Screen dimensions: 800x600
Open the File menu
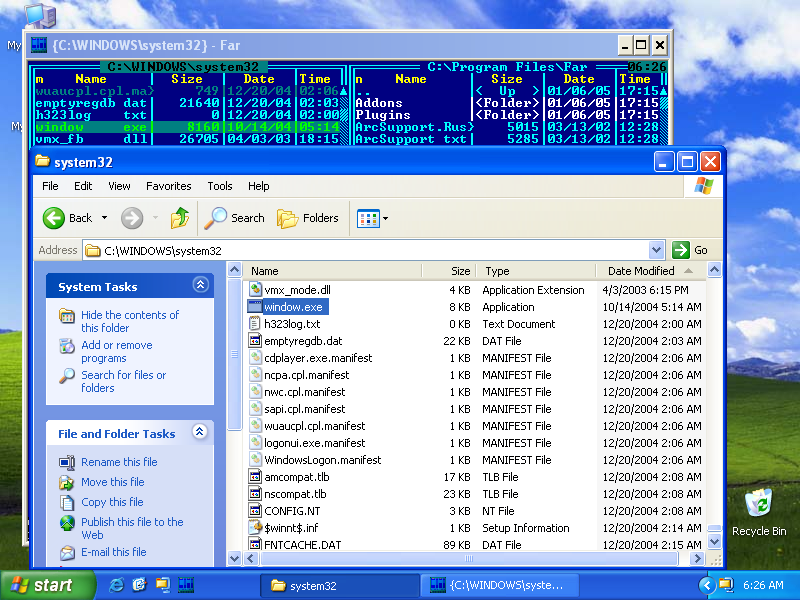[50, 186]
